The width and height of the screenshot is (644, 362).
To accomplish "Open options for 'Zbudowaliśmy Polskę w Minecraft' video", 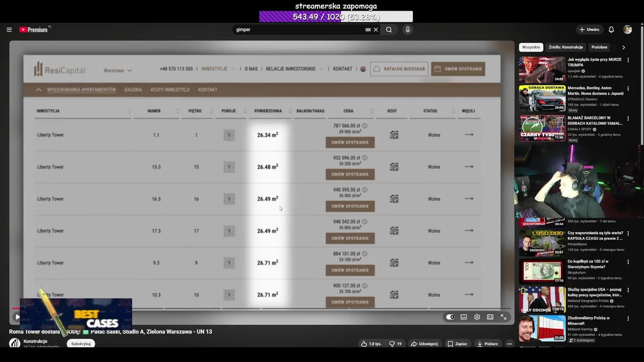I will pyautogui.click(x=628, y=319).
